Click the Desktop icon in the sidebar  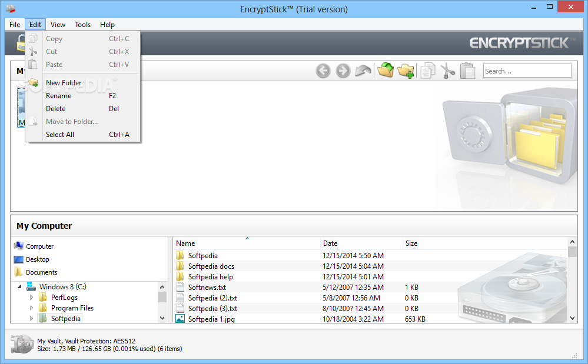(x=19, y=259)
